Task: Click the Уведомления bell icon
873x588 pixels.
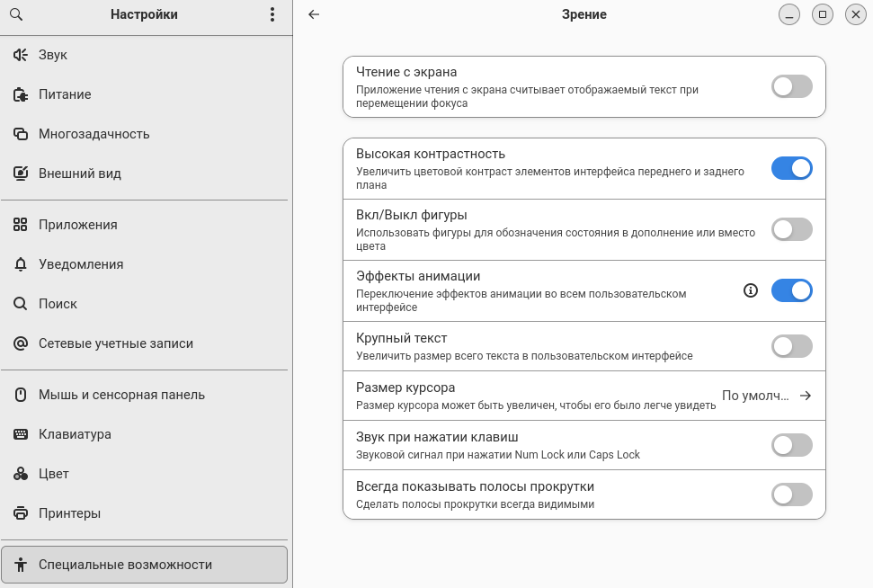Action: pos(21,264)
